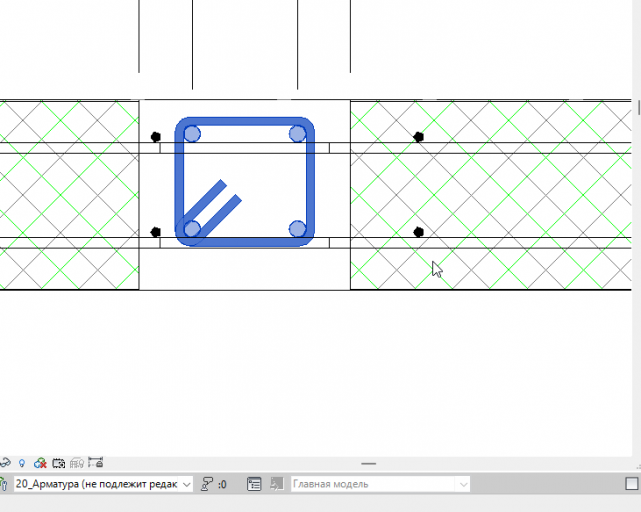Select bottom-left blue rebar circle at stirrup hook
Screen dimensions: 641x512
click(192, 229)
